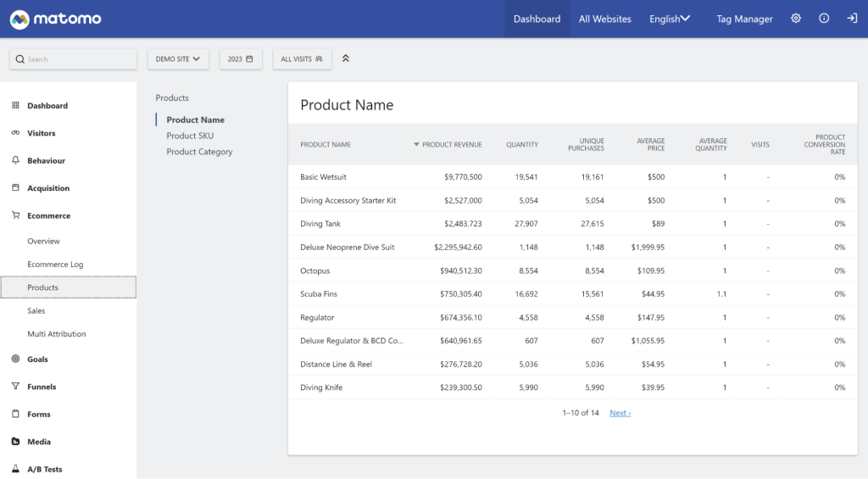The width and height of the screenshot is (868, 479).
Task: Click the Acquisition window icon
Action: click(15, 187)
